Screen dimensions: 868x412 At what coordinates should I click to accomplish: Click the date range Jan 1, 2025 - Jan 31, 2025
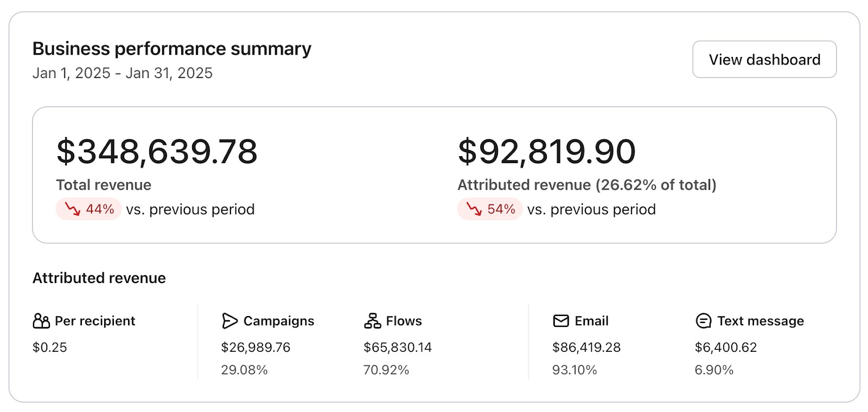coord(123,73)
